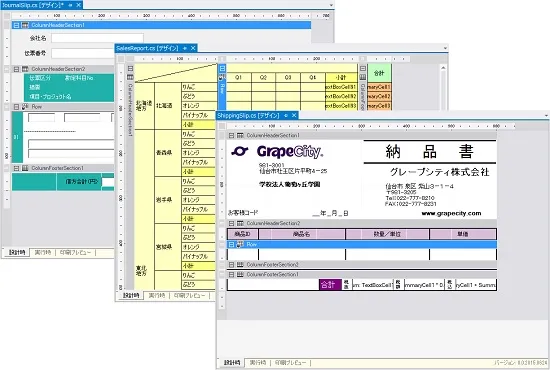Click the SalesReport vertical scrollbar up arrow

(x=443, y=68)
